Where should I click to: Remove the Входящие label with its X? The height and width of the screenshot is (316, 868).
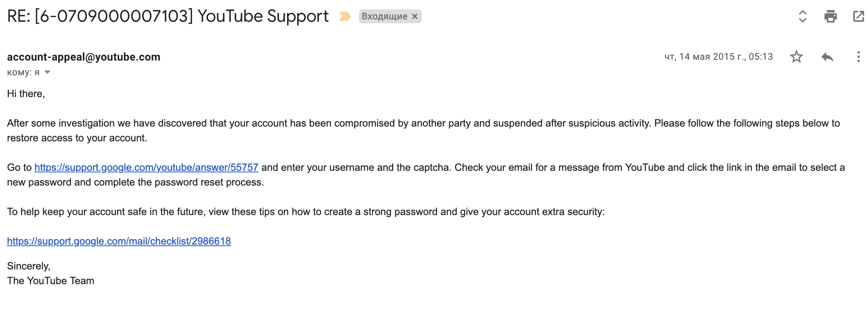click(x=415, y=16)
